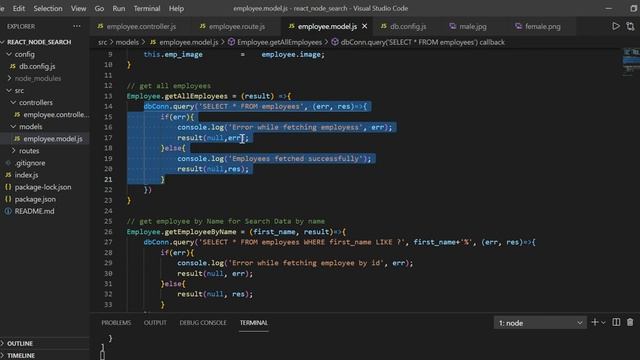Click line number 21 in gutter
The height and width of the screenshot is (360, 640).
click(108, 179)
